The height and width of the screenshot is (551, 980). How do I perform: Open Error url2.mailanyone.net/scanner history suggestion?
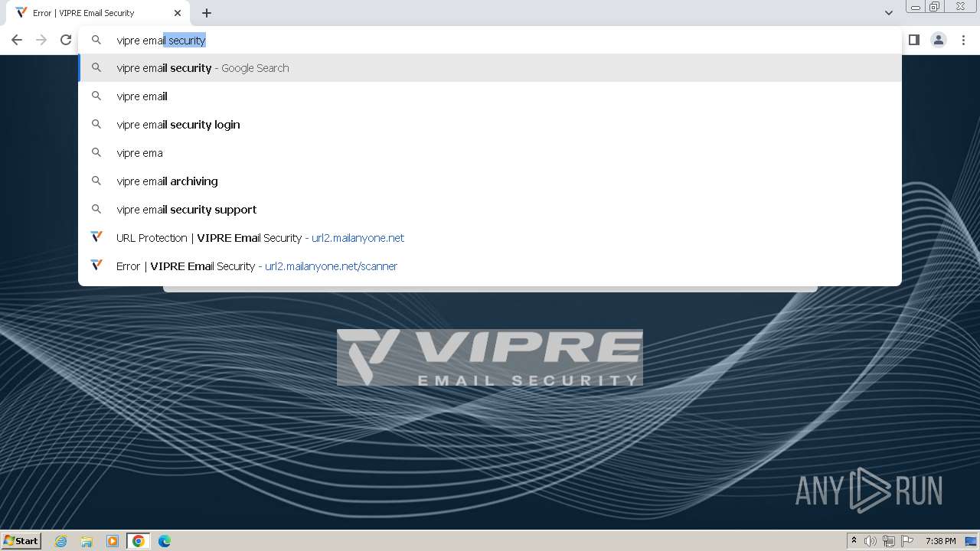[490, 266]
